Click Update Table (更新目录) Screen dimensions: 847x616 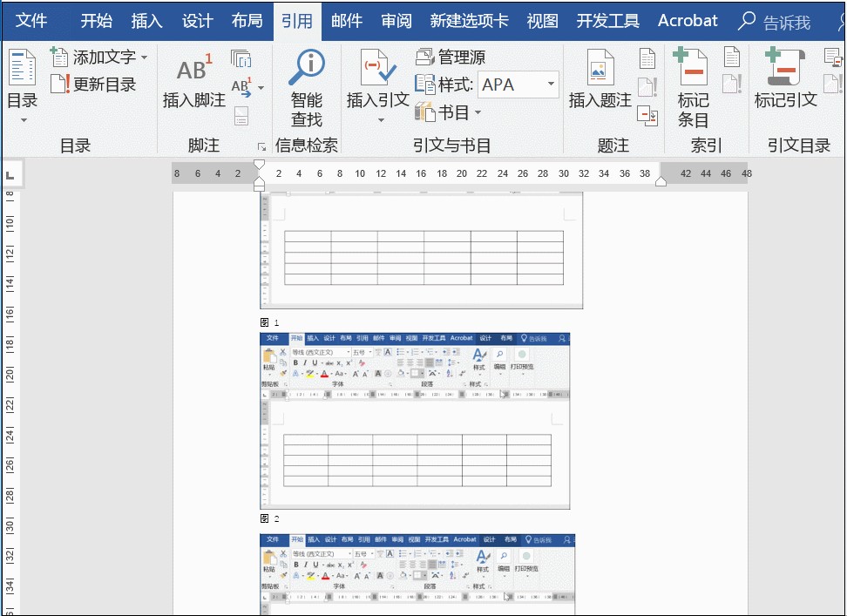(94, 85)
